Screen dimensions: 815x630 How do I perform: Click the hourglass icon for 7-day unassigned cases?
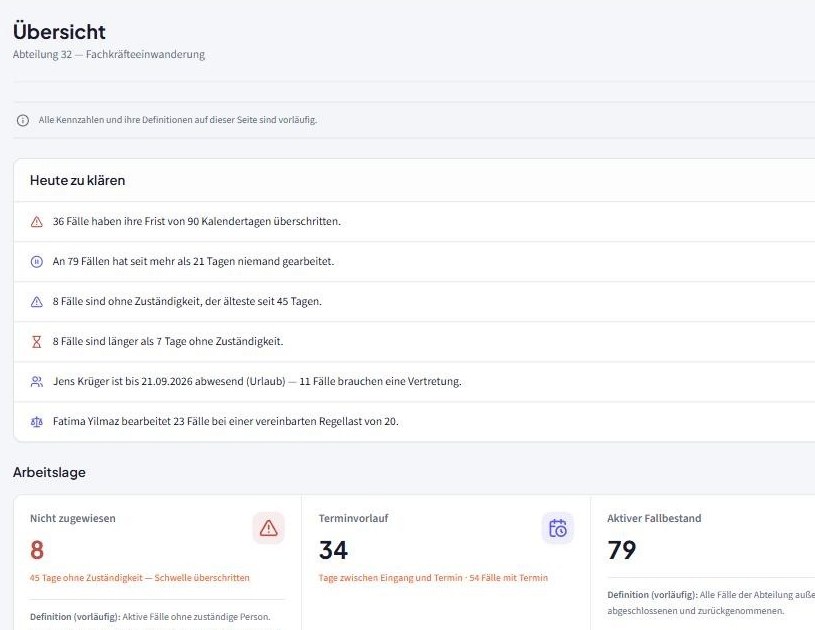coord(36,342)
